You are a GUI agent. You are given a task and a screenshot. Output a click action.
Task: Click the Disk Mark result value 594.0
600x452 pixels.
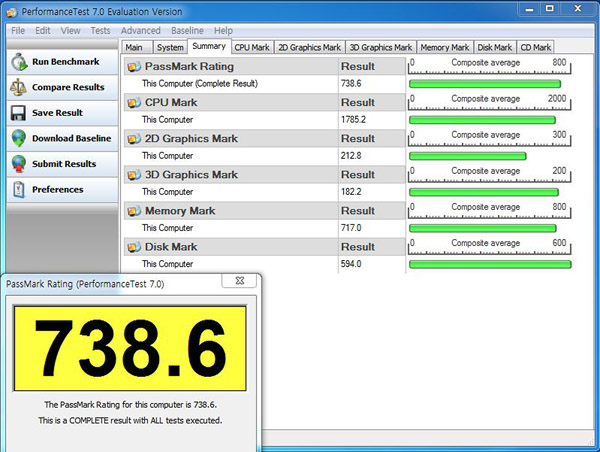tap(351, 264)
